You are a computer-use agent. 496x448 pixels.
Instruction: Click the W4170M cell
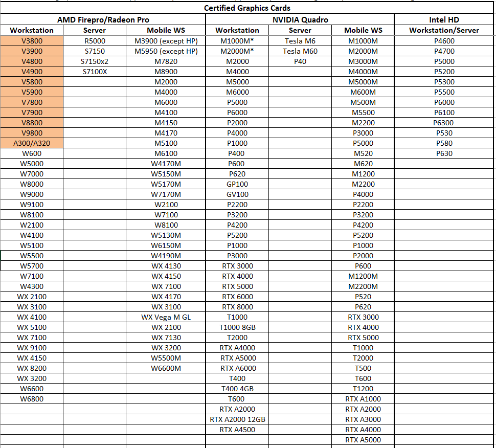166,164
